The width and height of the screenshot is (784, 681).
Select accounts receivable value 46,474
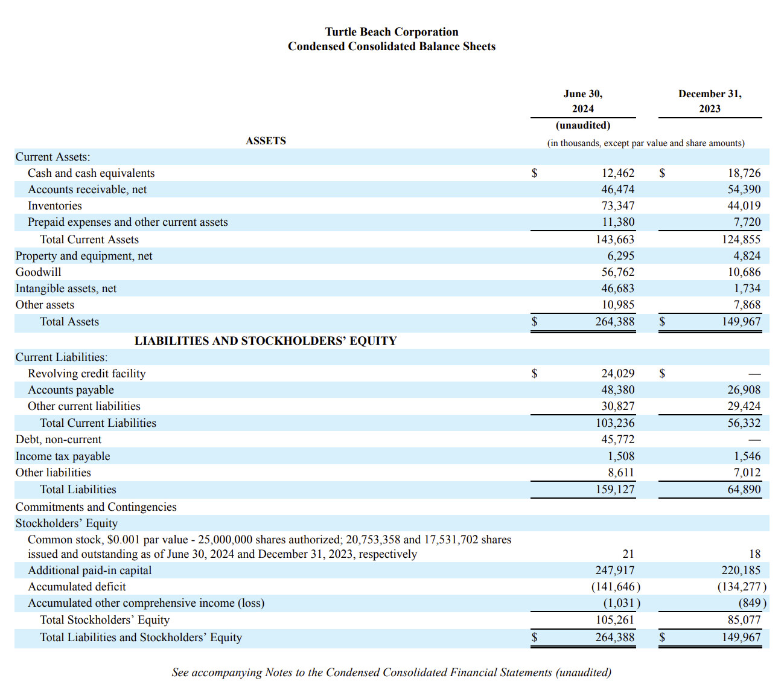click(618, 190)
